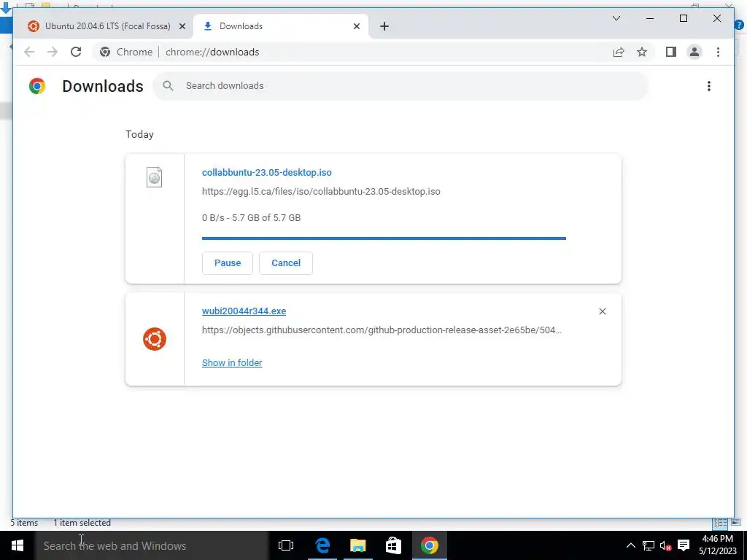The width and height of the screenshot is (747, 560).
Task: Open the network status tray icon
Action: tap(649, 545)
